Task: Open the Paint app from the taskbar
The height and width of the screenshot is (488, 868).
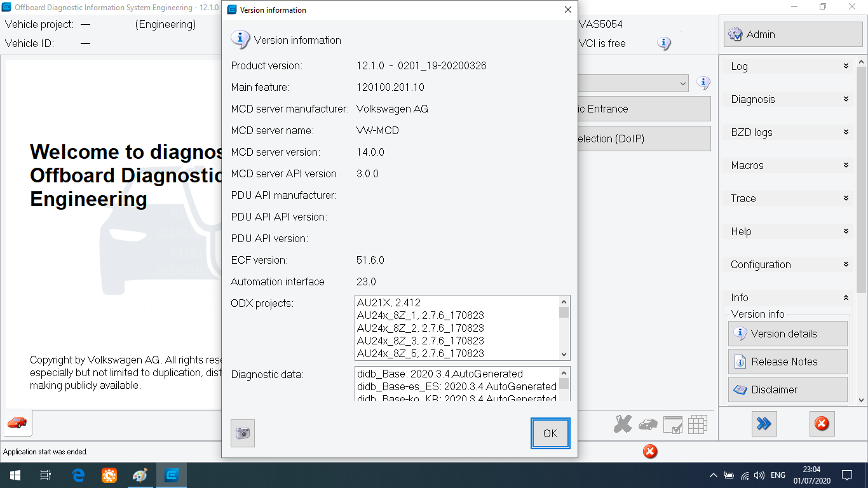Action: click(140, 475)
